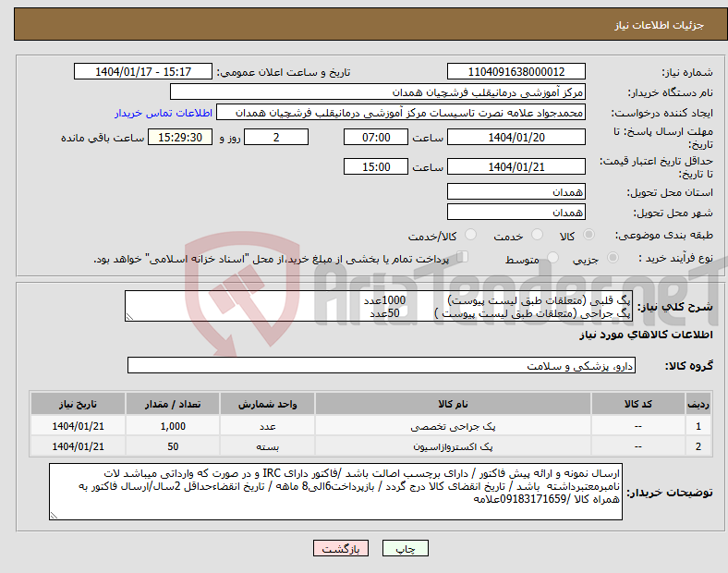This screenshot has height=573, width=728.
Task: Select the کالا radio button
Action: [588, 235]
